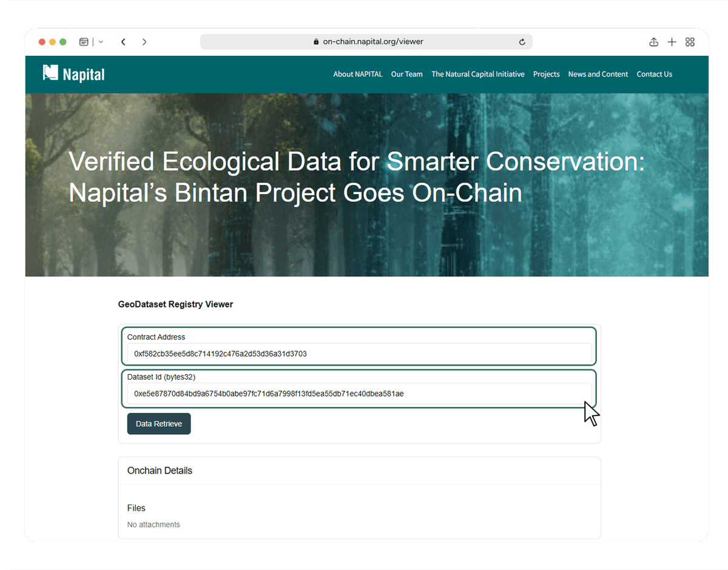Go to the Our Team page
The image size is (728, 570).
click(406, 74)
